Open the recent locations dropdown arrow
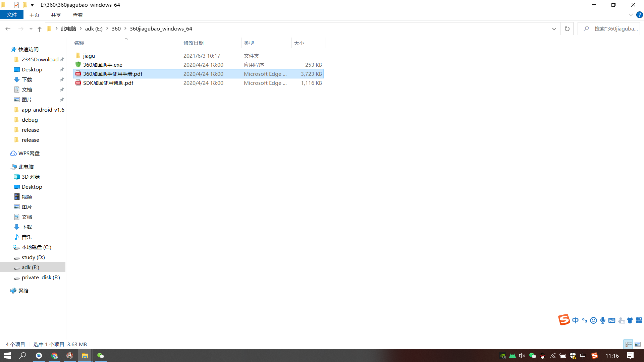The width and height of the screenshot is (644, 362). (31, 29)
